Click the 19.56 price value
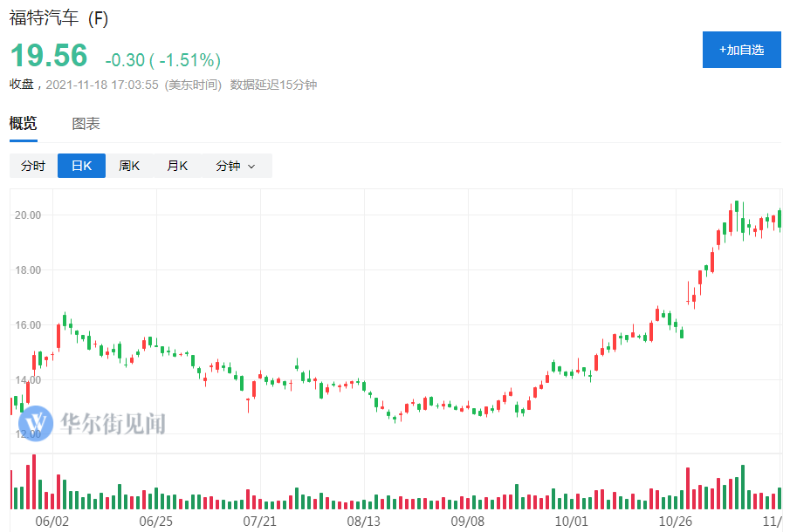Screen dimensions: 790x532 (49, 55)
